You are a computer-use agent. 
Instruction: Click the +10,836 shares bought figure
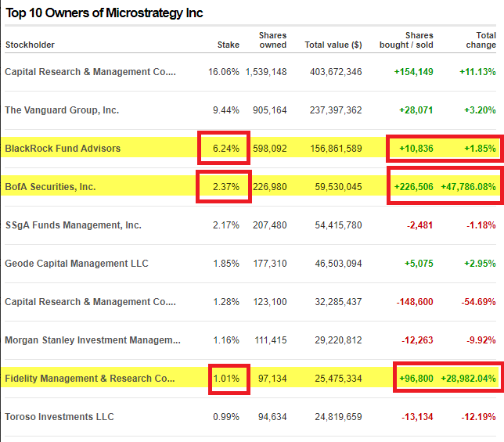pos(416,149)
